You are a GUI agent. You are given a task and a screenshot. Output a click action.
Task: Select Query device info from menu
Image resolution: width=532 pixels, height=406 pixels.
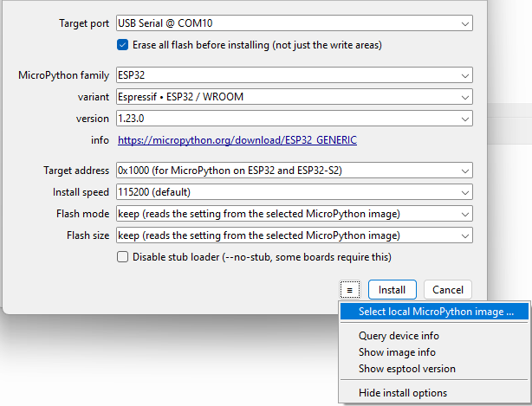pyautogui.click(x=399, y=336)
